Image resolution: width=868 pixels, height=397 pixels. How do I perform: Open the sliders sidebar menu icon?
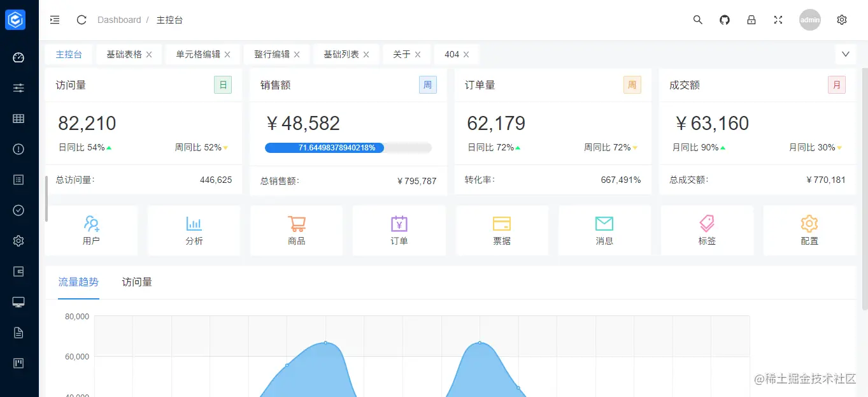(x=18, y=88)
